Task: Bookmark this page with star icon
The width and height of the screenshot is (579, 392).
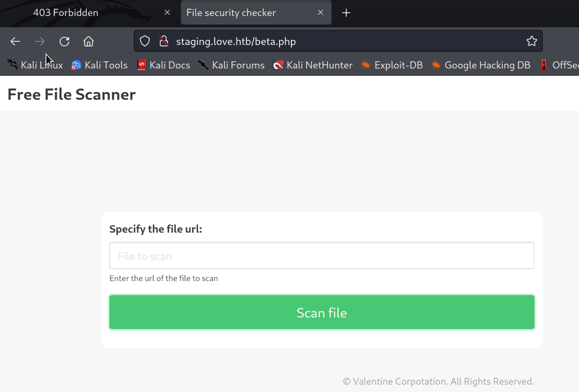Action: 531,41
